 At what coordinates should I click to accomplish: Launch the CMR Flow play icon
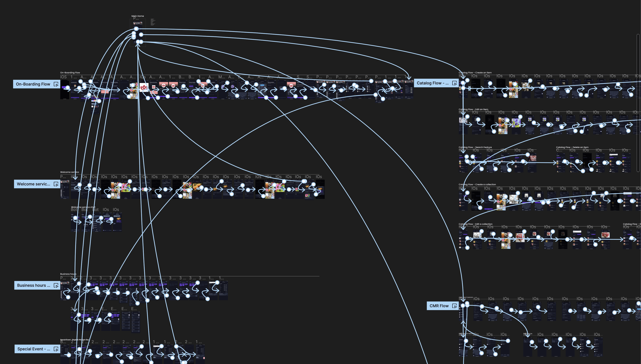tap(454, 306)
